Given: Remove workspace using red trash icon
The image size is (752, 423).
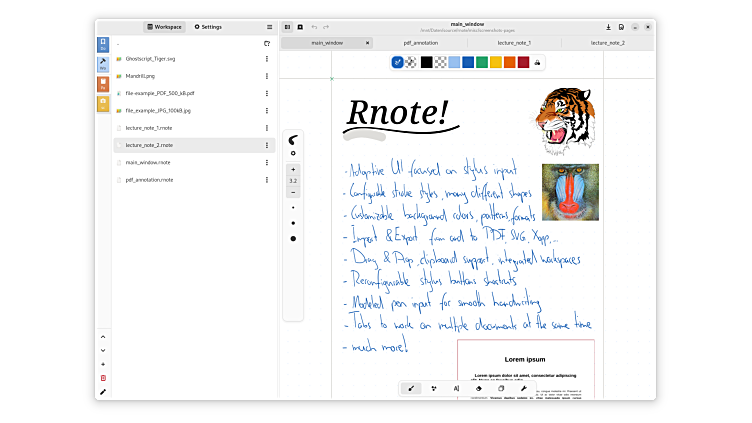Looking at the screenshot, I should click(x=103, y=378).
